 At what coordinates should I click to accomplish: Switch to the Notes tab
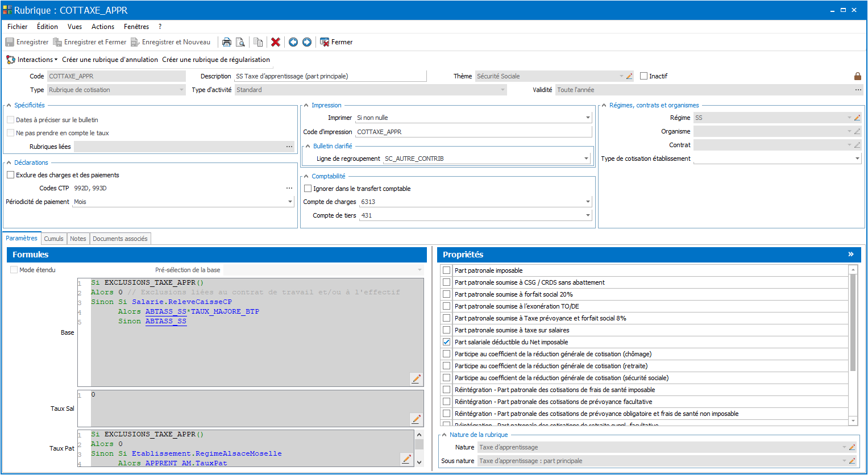[x=78, y=239]
